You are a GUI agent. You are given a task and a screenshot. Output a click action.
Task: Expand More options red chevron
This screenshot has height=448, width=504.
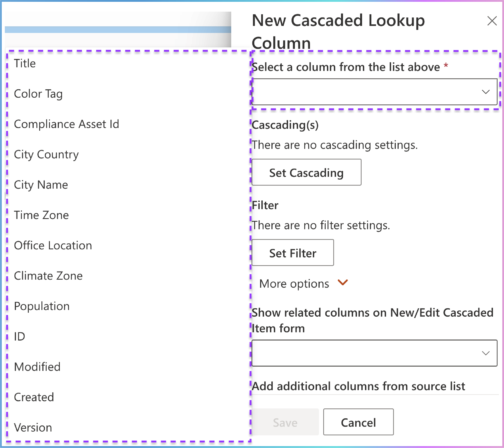click(342, 282)
